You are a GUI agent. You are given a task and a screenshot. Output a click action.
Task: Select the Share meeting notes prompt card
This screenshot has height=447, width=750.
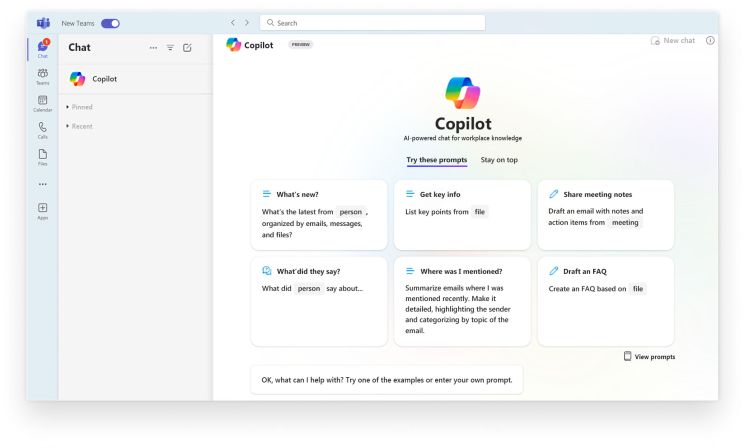(606, 215)
